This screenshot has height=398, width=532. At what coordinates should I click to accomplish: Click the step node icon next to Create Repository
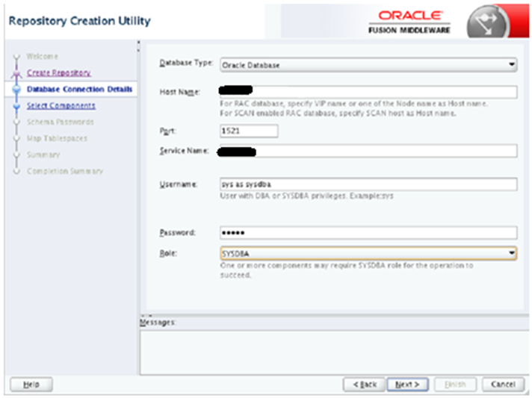tap(16, 73)
